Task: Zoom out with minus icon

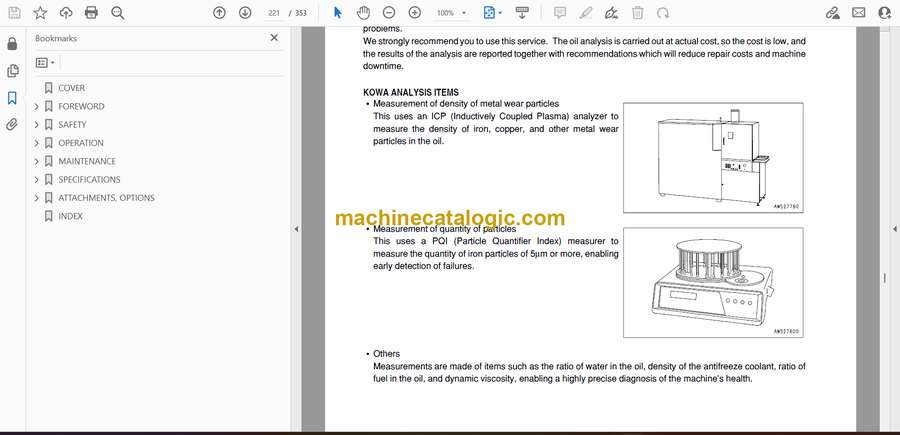Action: point(389,13)
